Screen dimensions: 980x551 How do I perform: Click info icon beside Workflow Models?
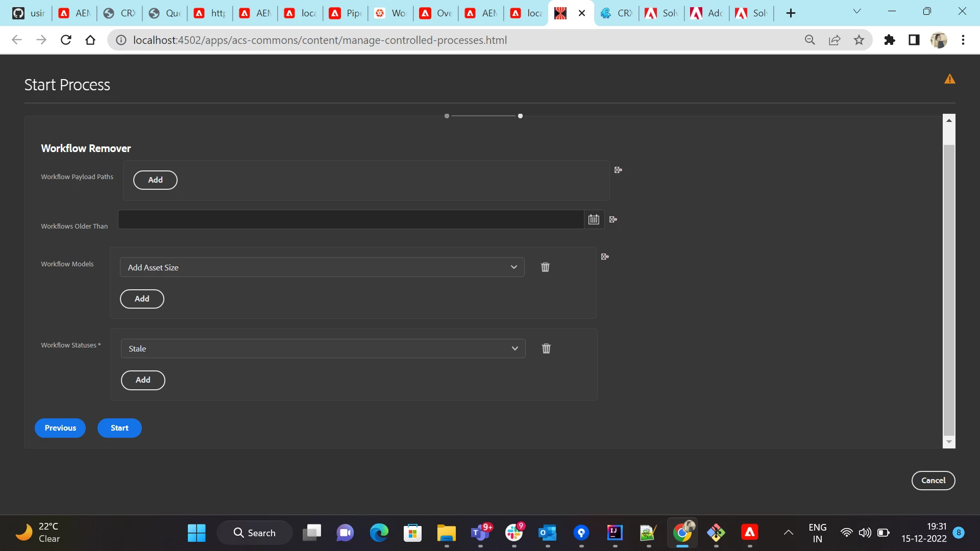(605, 257)
